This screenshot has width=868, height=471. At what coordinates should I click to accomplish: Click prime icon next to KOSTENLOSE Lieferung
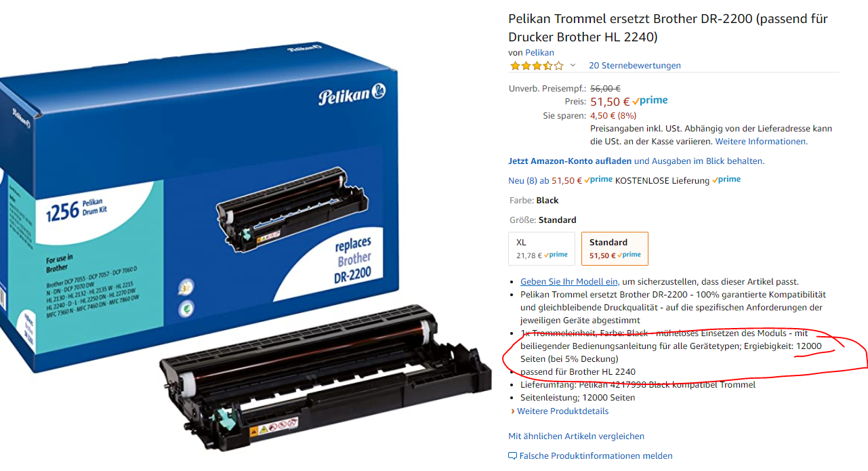click(726, 180)
